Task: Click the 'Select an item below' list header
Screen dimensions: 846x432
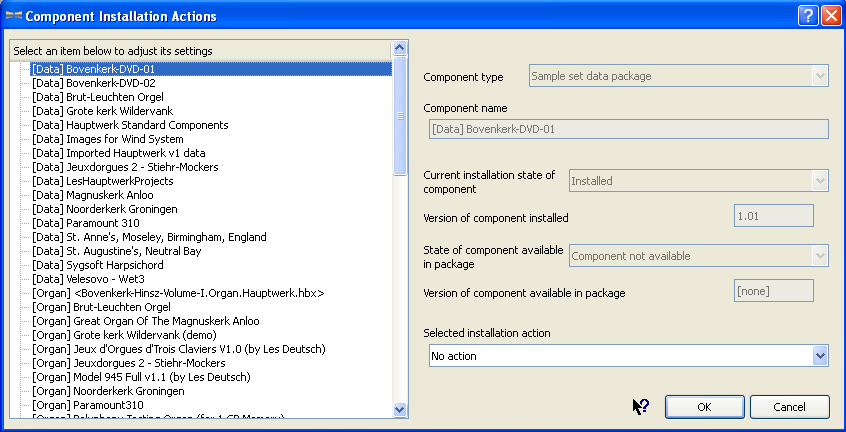Action: [201, 51]
